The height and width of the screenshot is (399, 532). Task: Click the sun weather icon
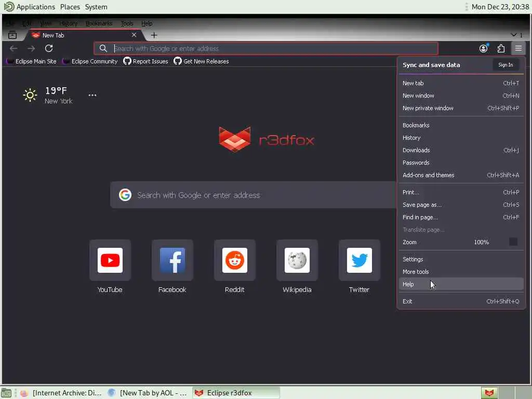30,95
